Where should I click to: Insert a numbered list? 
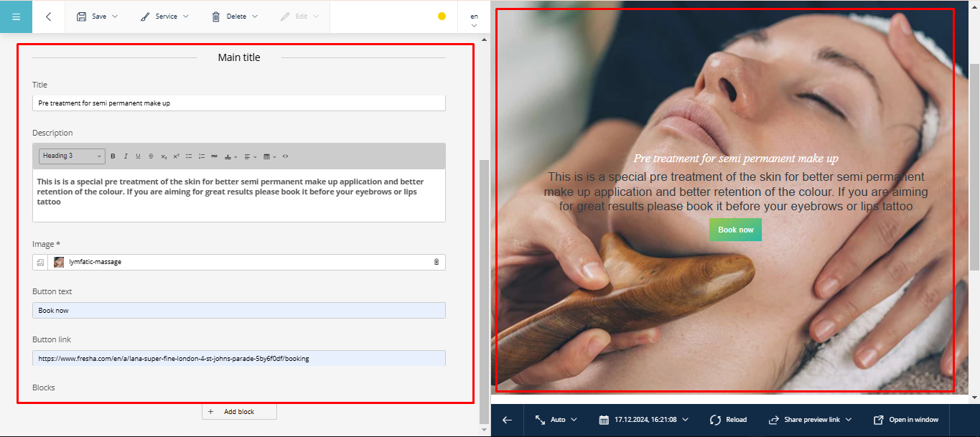tap(202, 156)
